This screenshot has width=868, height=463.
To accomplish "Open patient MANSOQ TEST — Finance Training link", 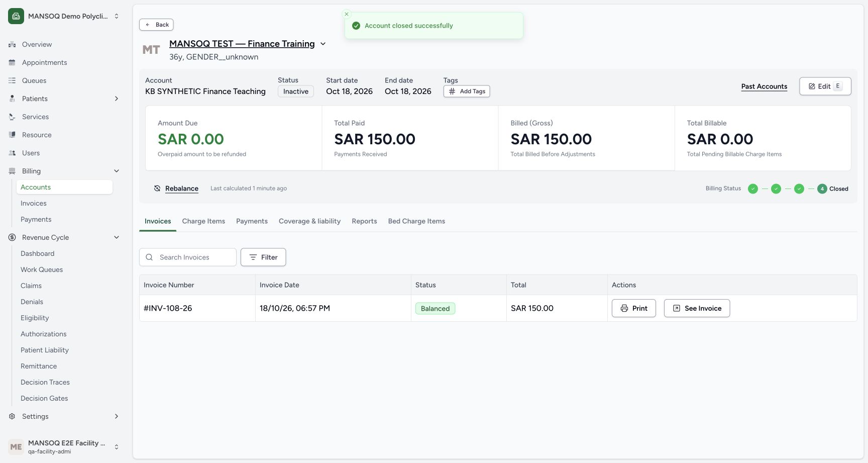I will (242, 44).
